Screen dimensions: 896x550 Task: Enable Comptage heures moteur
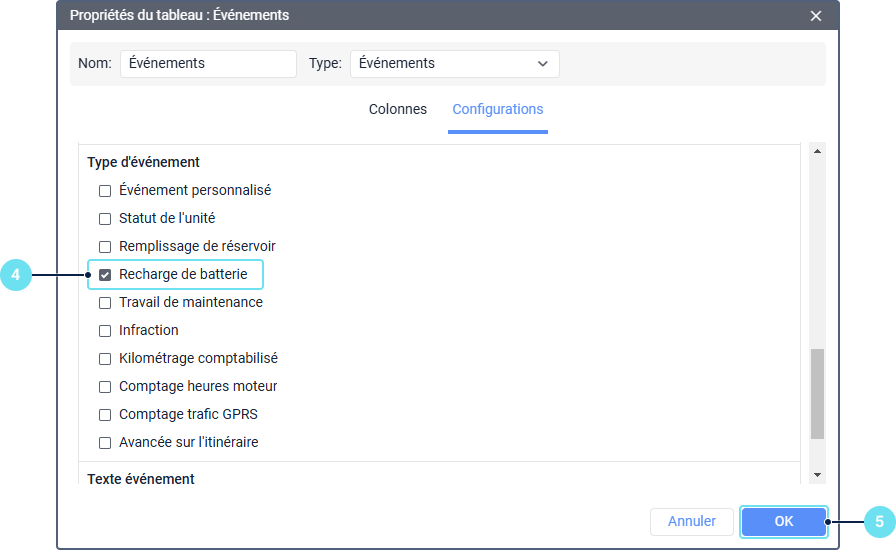105,386
